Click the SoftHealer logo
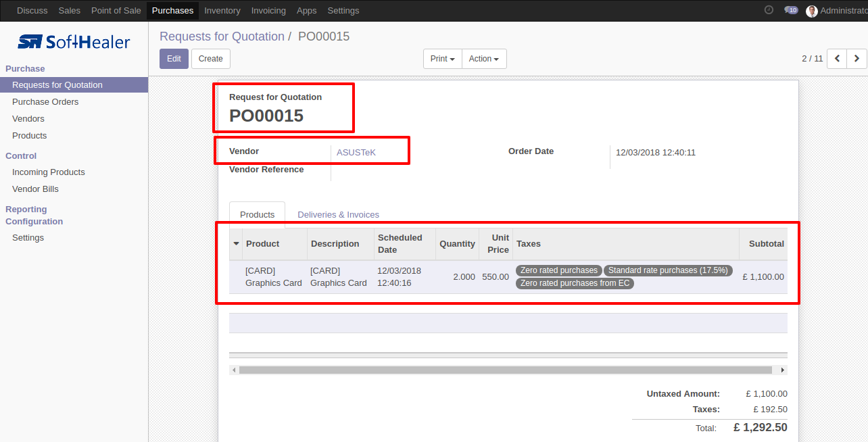This screenshot has width=868, height=442. click(x=74, y=42)
